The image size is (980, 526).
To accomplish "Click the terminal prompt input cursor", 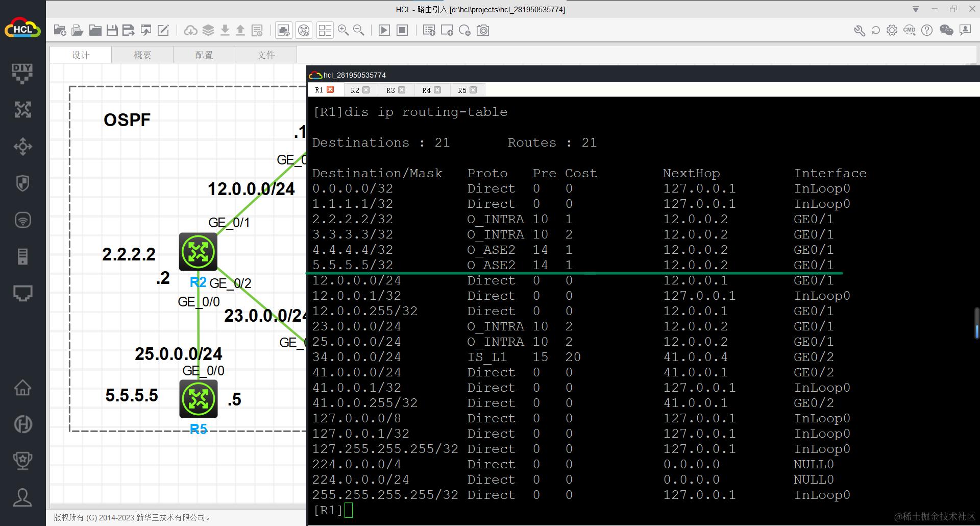I will pyautogui.click(x=349, y=510).
